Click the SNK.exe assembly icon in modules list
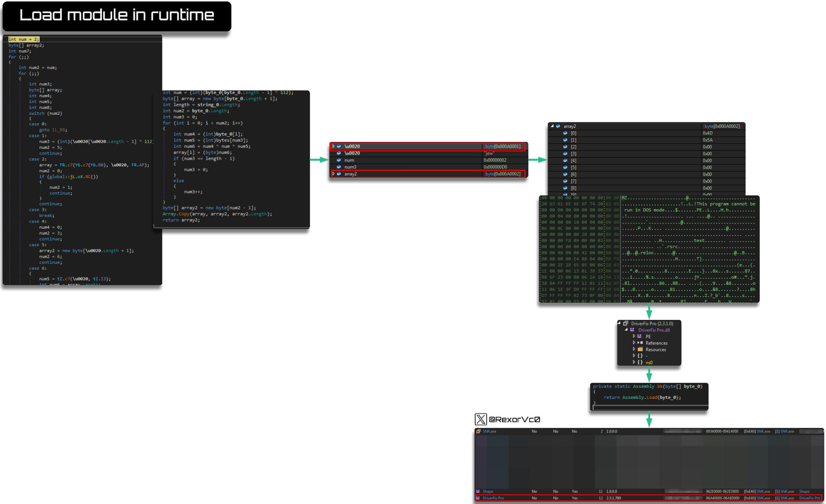The image size is (826, 504). point(479,431)
